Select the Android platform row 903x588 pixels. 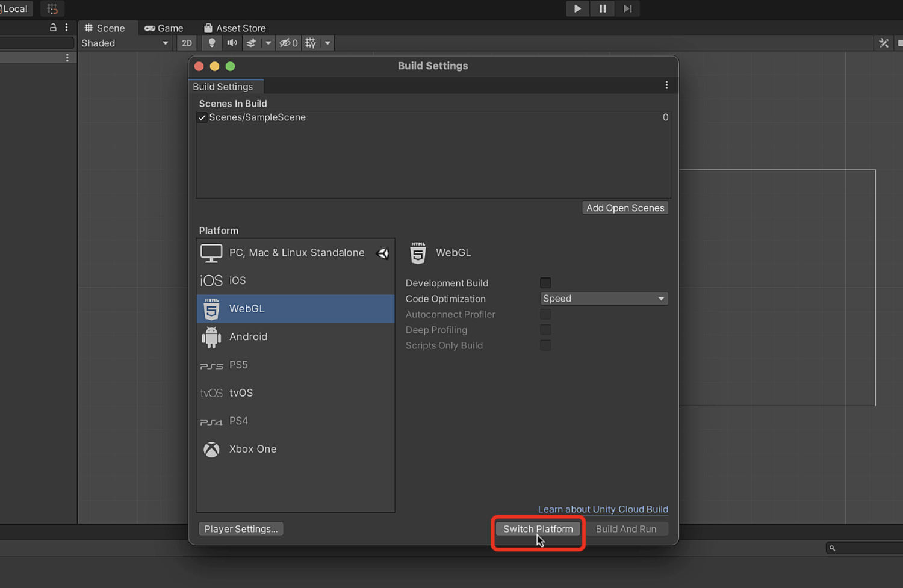296,337
